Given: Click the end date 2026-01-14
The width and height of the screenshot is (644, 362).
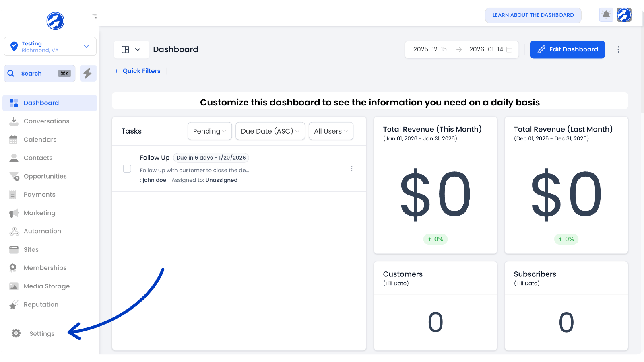Looking at the screenshot, I should point(486,49).
